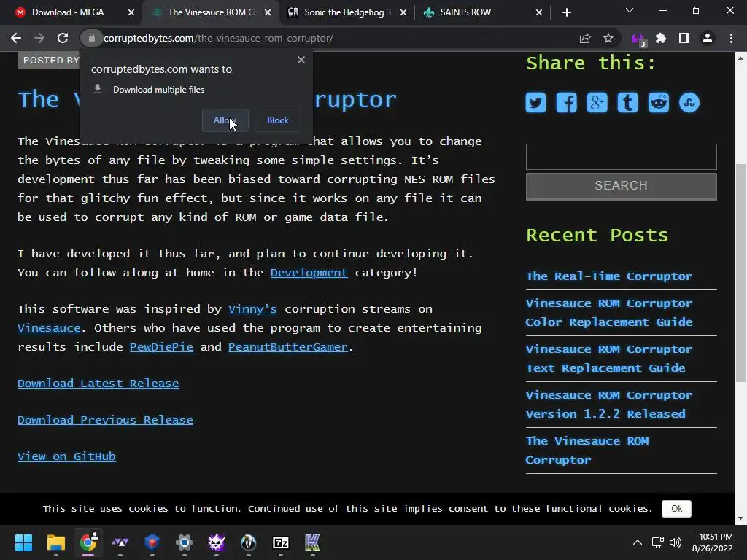Share this page on Twitter
Viewport: 747px width, 560px height.
535,102
